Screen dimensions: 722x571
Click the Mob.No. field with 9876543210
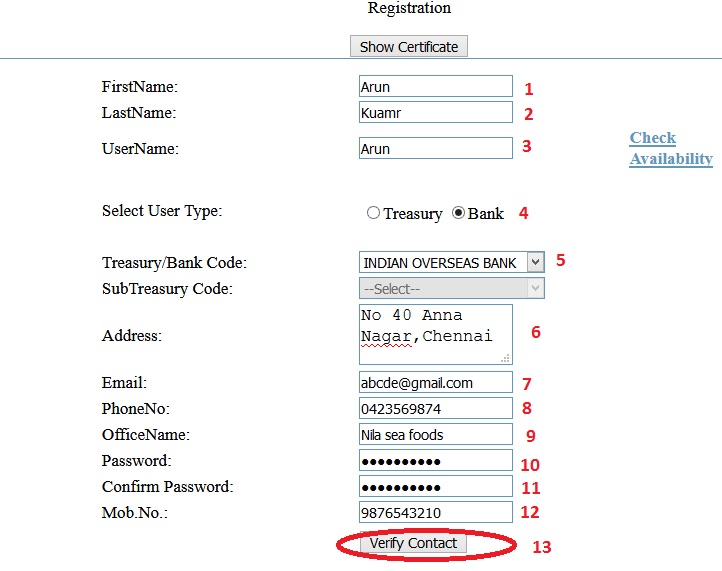pos(435,513)
